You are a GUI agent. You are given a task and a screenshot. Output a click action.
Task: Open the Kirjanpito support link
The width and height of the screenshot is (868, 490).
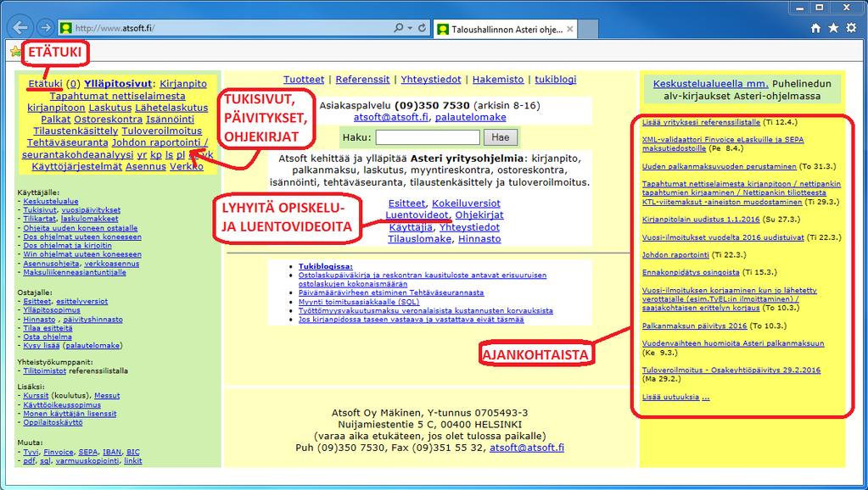point(183,84)
